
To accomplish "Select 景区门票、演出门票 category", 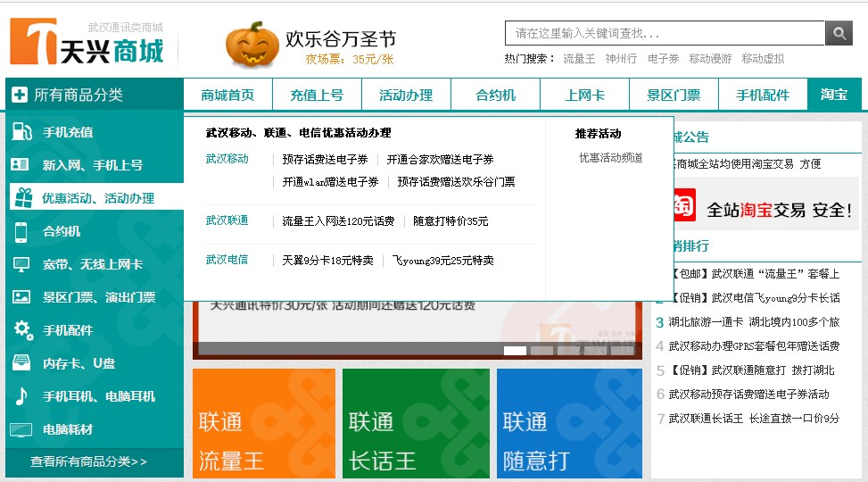I will tap(99, 297).
